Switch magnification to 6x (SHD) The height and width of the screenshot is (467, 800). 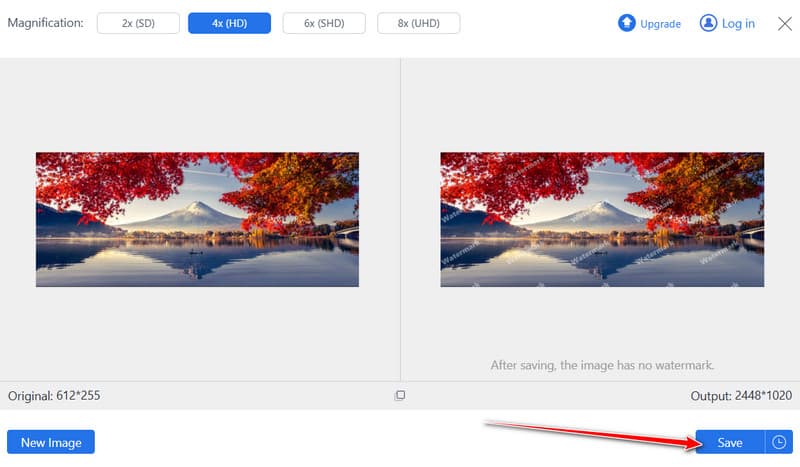tap(324, 24)
